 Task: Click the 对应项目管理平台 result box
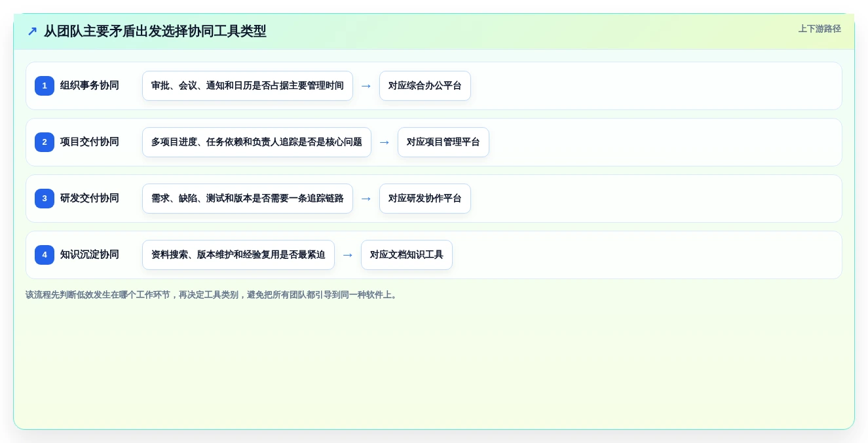click(443, 142)
